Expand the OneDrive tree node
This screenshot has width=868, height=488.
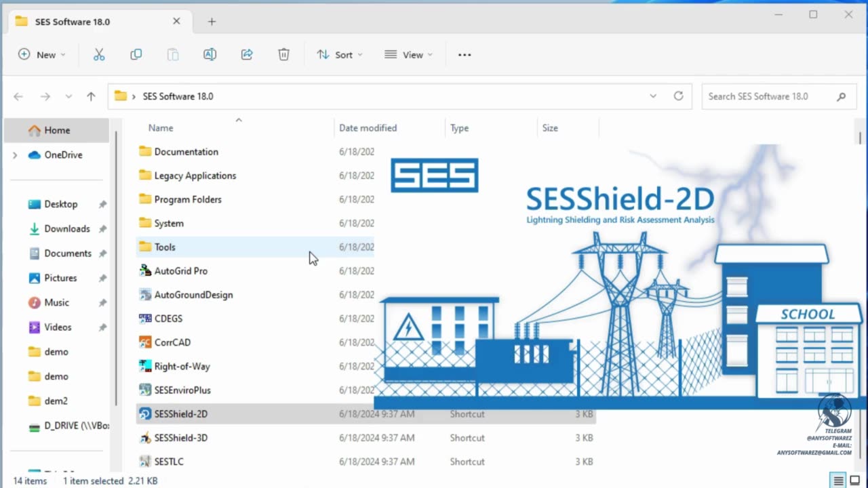point(15,155)
